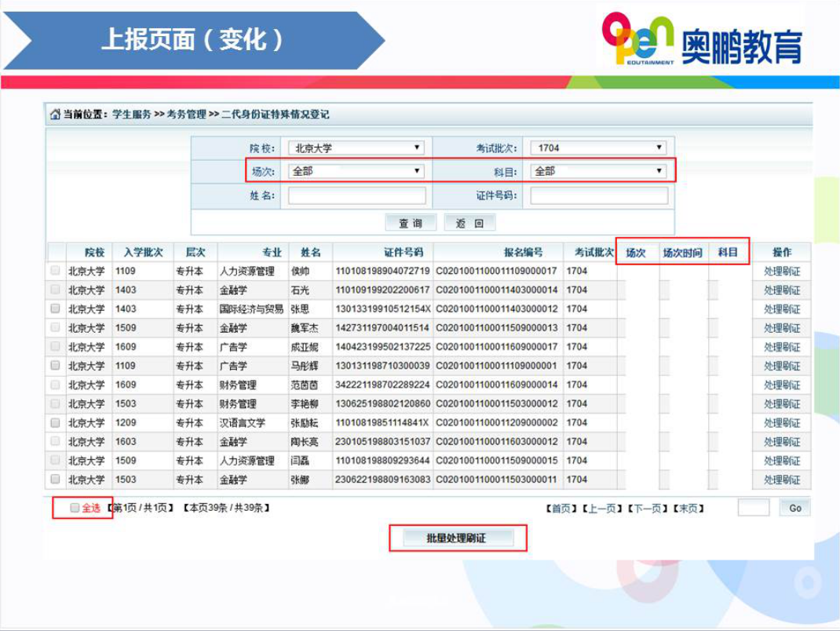The image size is (840, 631).
Task: Open the 院校 dropdown showing 北京大学
Action: click(x=356, y=148)
